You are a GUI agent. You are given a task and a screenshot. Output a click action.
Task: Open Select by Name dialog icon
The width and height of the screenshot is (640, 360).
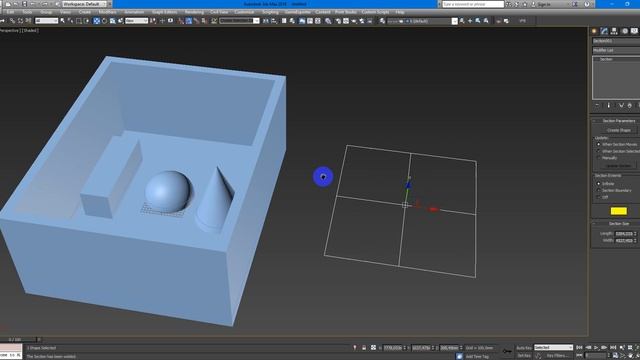71,20
